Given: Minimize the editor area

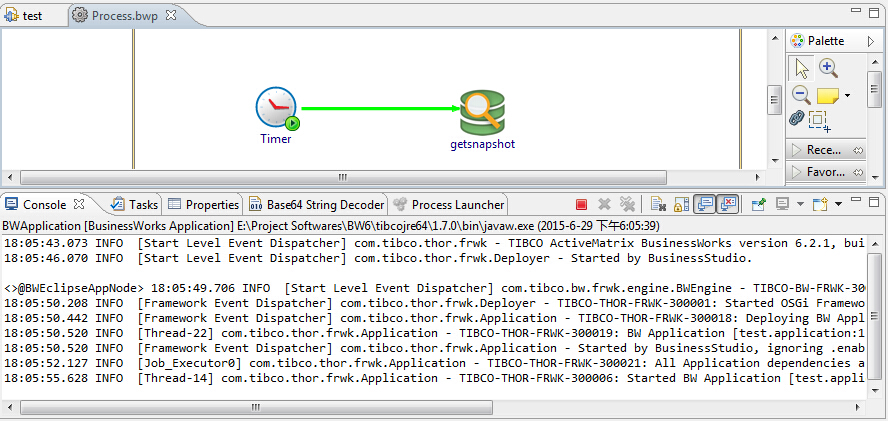Looking at the screenshot, I should [857, 10].
